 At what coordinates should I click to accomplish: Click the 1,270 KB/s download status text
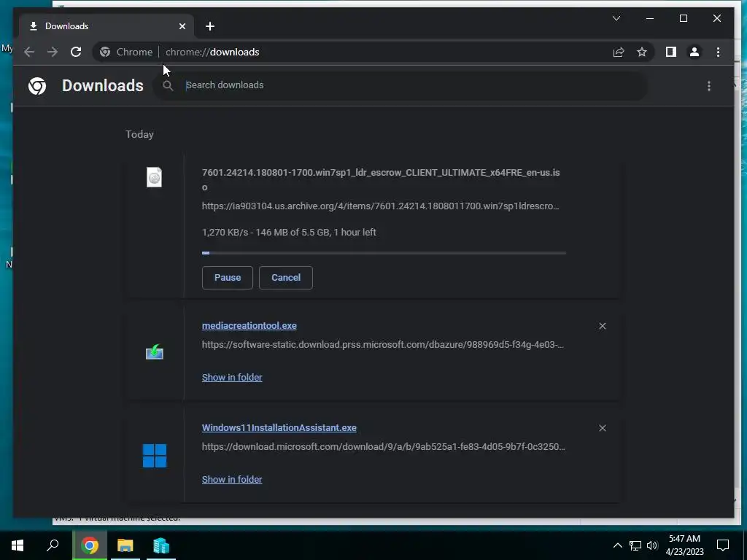point(289,233)
